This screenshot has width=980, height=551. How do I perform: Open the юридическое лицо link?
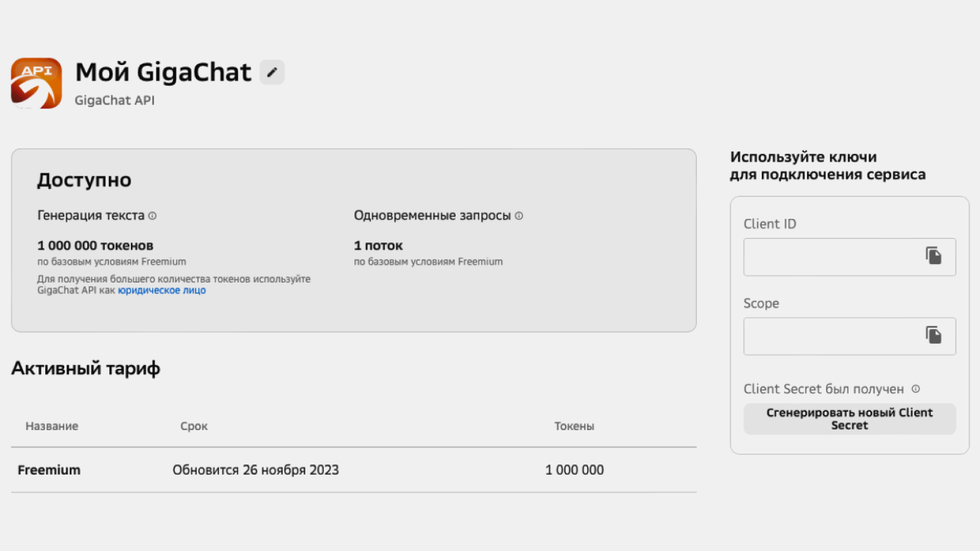(x=162, y=291)
